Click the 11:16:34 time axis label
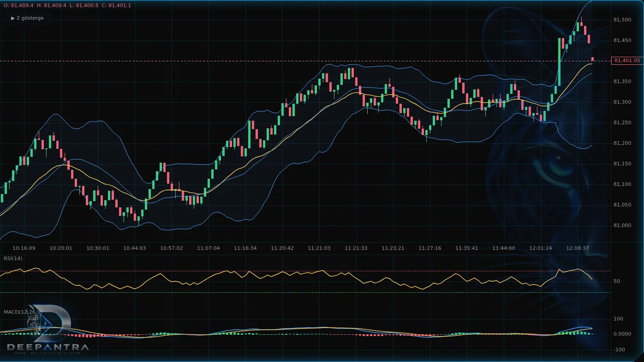Screen dimensions: 644x362 pos(246,248)
